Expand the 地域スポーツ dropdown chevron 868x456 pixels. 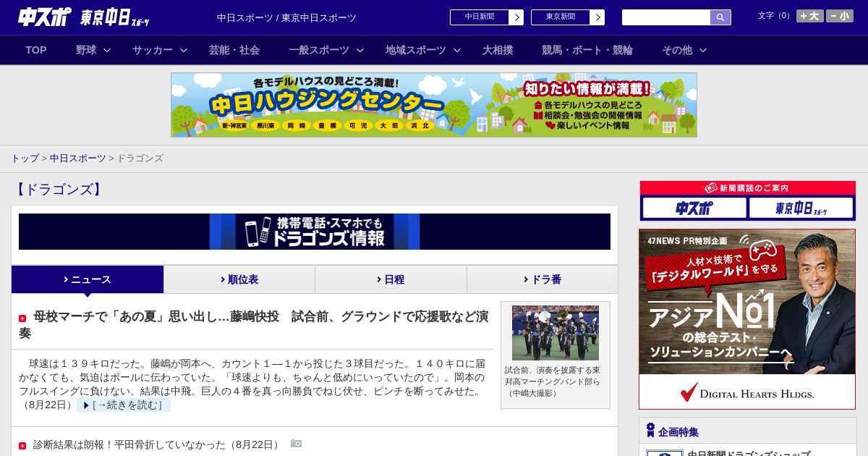pyautogui.click(x=457, y=50)
